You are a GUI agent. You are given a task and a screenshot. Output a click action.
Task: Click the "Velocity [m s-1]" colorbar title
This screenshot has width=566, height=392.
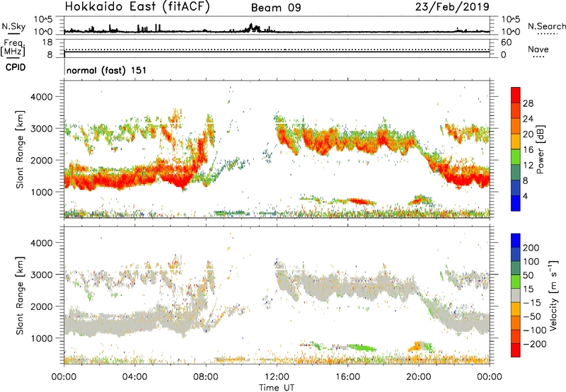(553, 295)
